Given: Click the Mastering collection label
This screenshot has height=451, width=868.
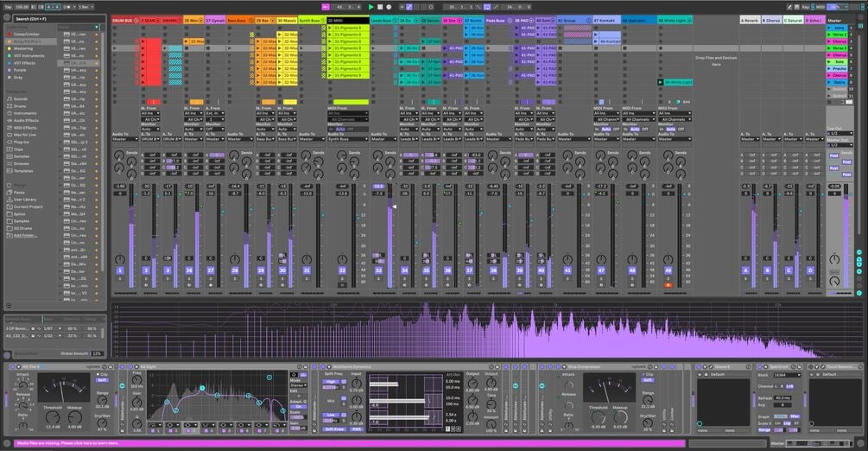Looking at the screenshot, I should tap(22, 48).
